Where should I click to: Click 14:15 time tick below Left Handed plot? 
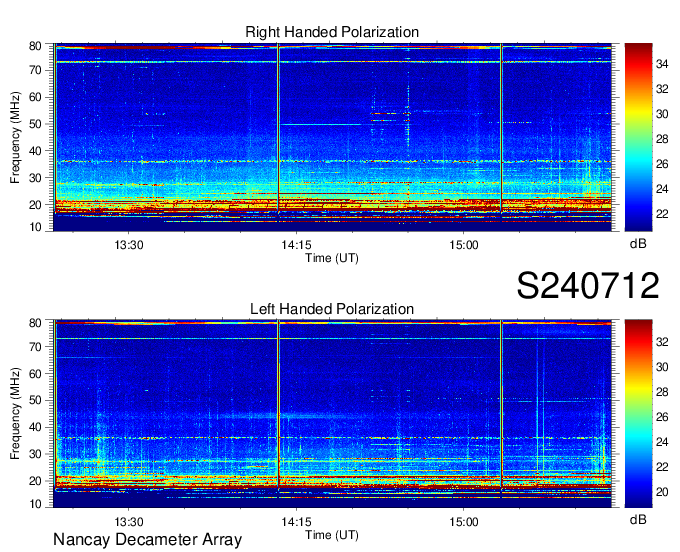[296, 521]
